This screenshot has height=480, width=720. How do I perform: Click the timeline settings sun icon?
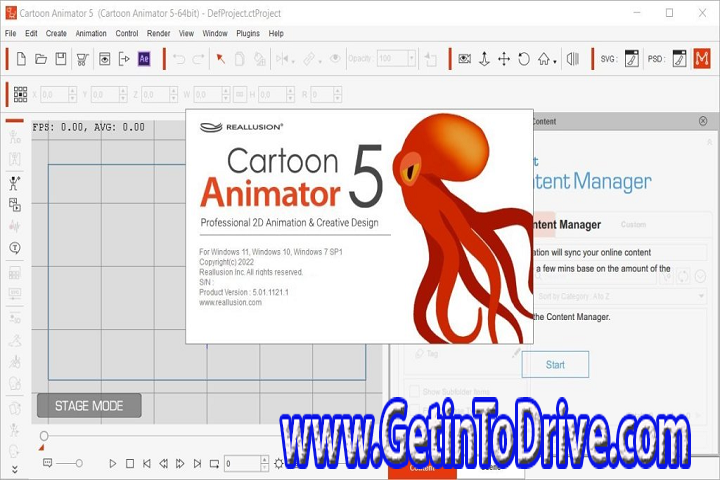tap(278, 463)
